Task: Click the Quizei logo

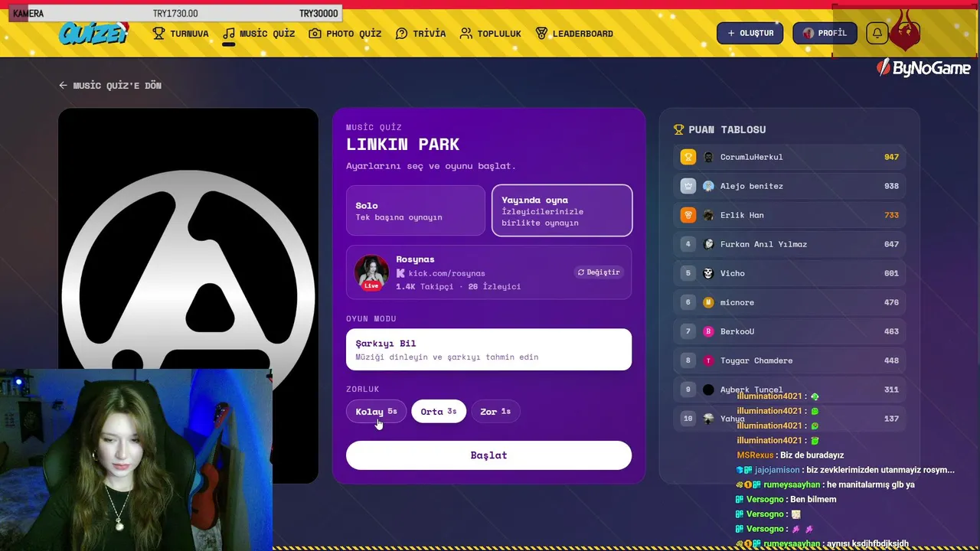Action: point(93,32)
